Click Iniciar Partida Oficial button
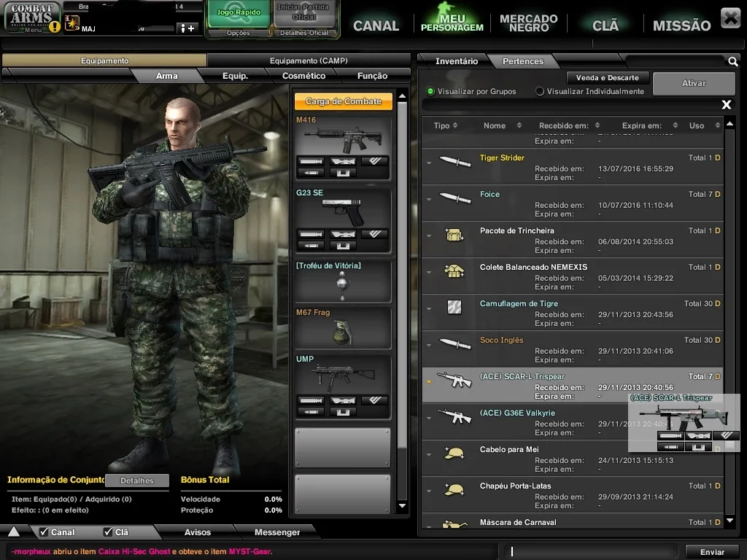This screenshot has height=560, width=747. (x=303, y=13)
